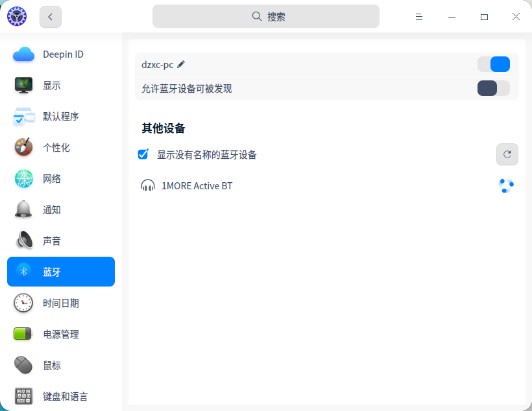Select the 声音 sidebar label
The image size is (532, 411).
[52, 241]
